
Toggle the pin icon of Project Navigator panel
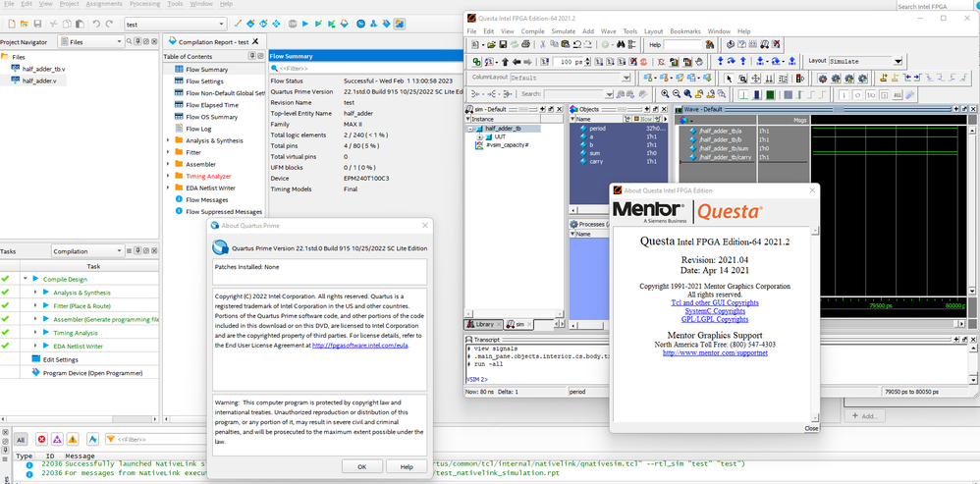[x=137, y=41]
